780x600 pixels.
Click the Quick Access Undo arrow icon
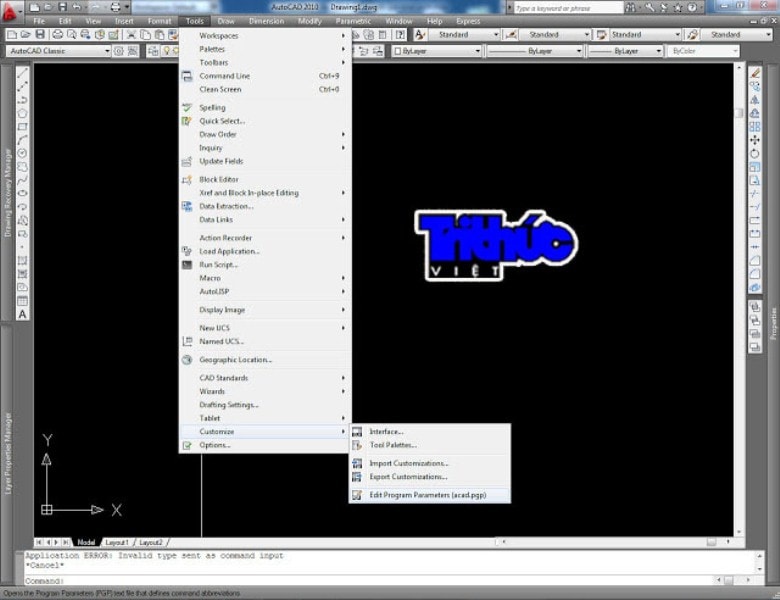[x=77, y=7]
